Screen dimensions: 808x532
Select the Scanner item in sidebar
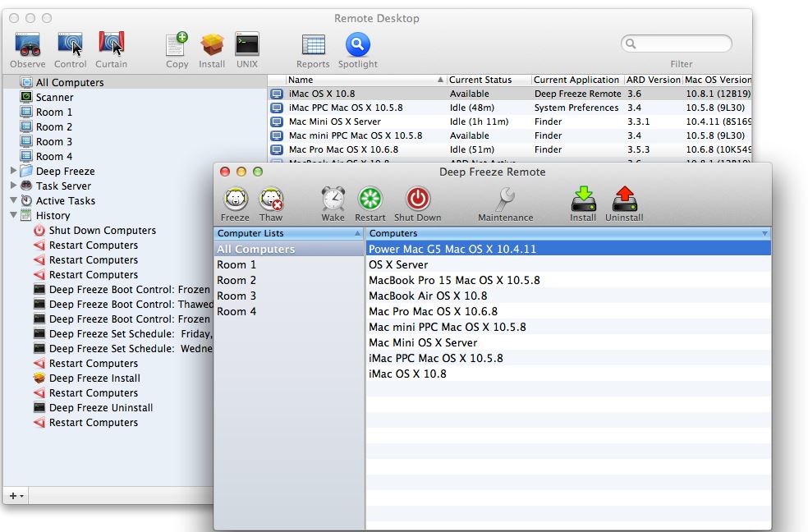135,98
